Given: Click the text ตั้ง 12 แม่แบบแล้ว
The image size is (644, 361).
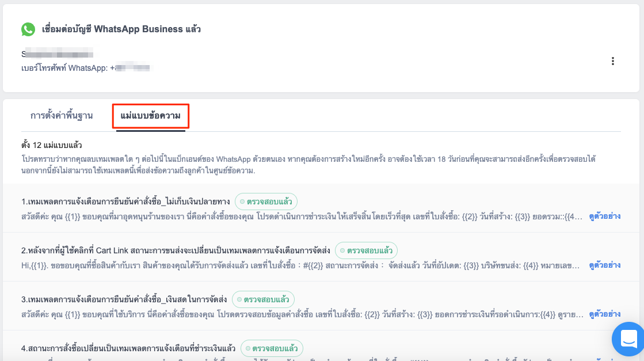Looking at the screenshot, I should click(52, 145).
